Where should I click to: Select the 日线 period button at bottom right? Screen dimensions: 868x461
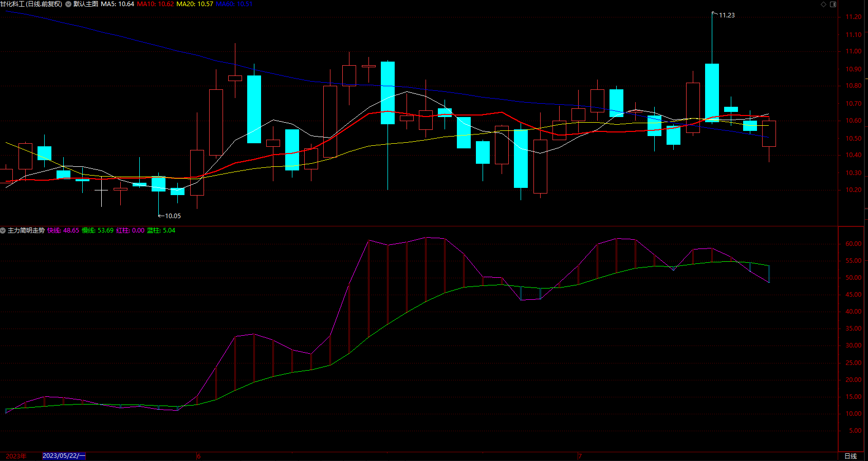[x=851, y=456]
